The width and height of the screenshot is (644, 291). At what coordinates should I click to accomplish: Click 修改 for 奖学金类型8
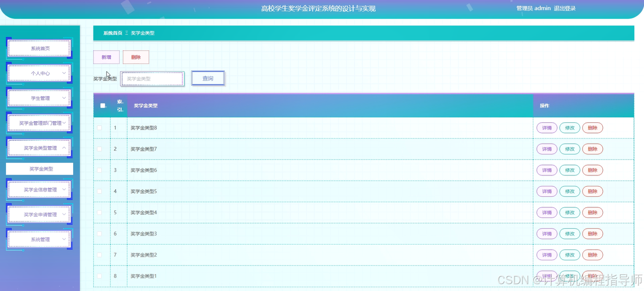[x=570, y=128]
